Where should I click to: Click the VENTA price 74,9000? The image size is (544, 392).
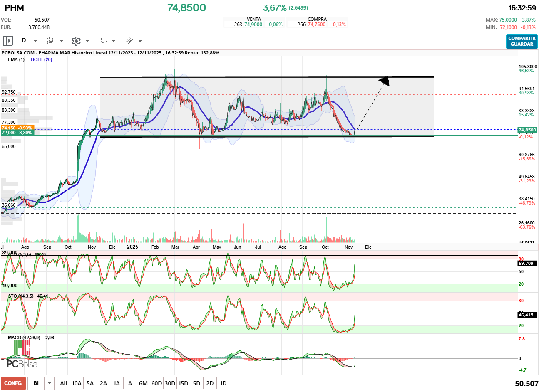[253, 25]
